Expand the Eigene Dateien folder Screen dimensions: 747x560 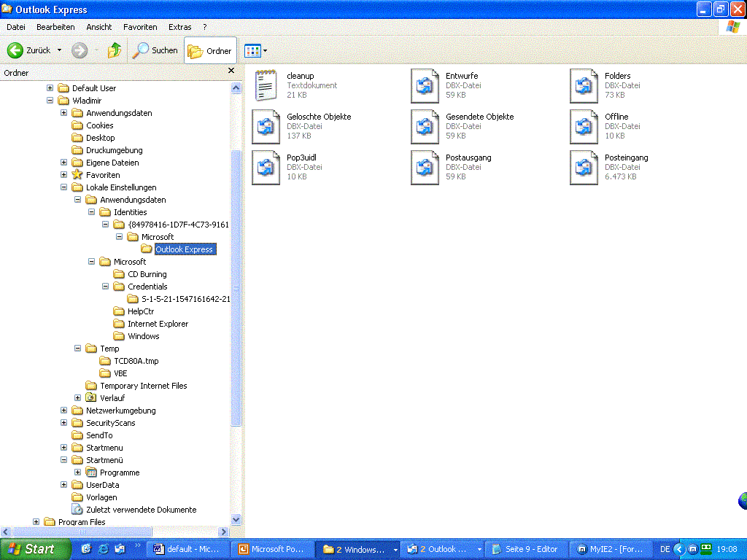64,163
